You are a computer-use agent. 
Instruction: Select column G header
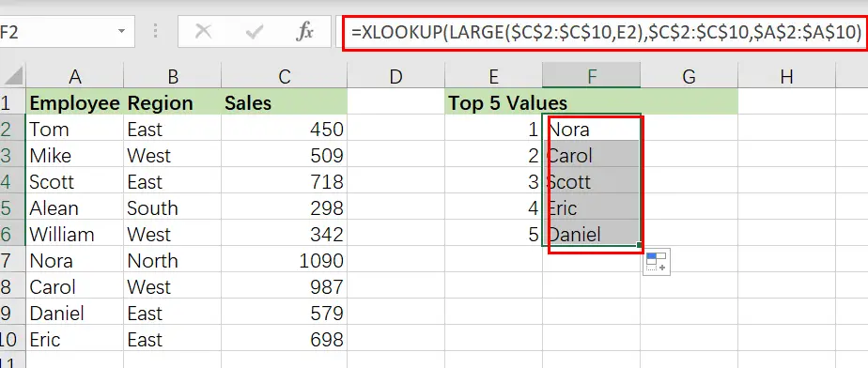(x=689, y=76)
